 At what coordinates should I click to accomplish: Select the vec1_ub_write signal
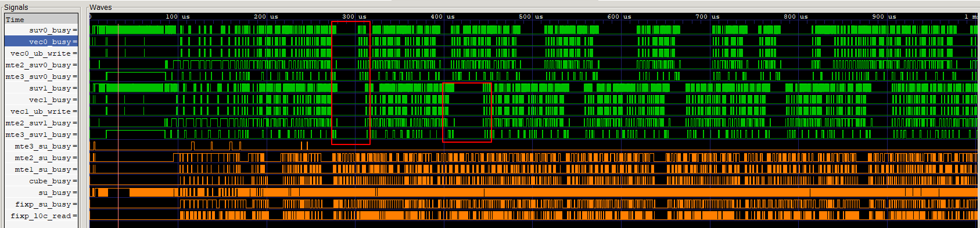coord(41,111)
